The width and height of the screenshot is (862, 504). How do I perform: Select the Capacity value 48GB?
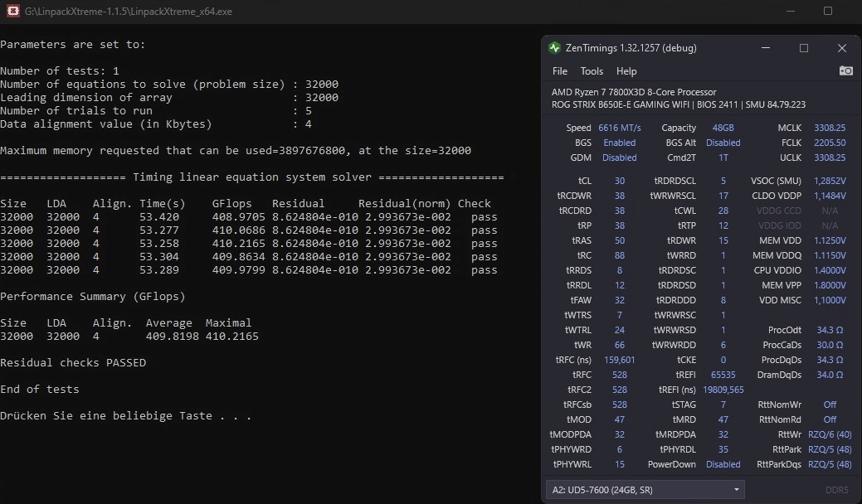tap(723, 128)
